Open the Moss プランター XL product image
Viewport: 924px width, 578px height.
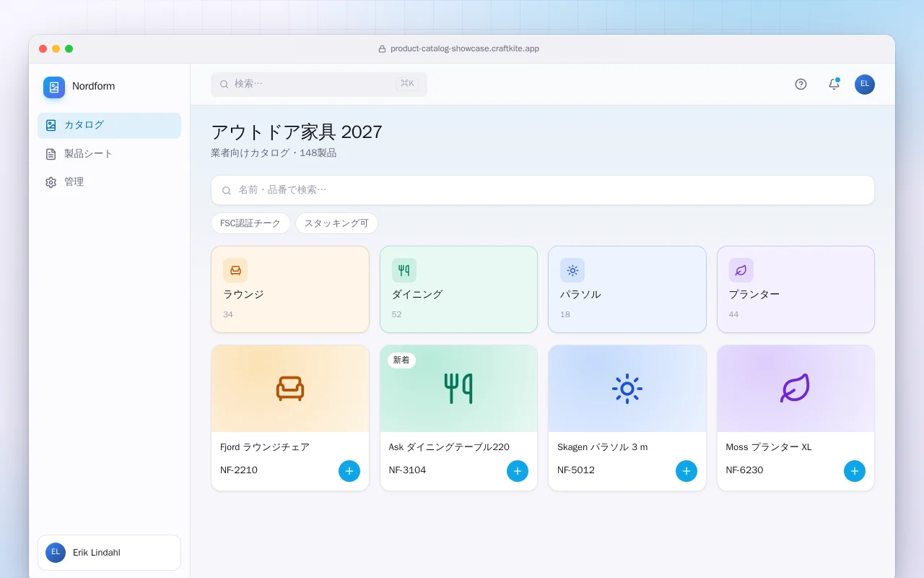tap(796, 389)
